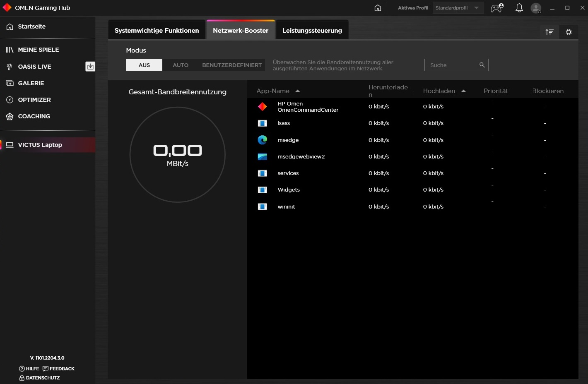Open the Leistungssteuerung tab
Screen dimensions: 588x384
click(x=312, y=30)
